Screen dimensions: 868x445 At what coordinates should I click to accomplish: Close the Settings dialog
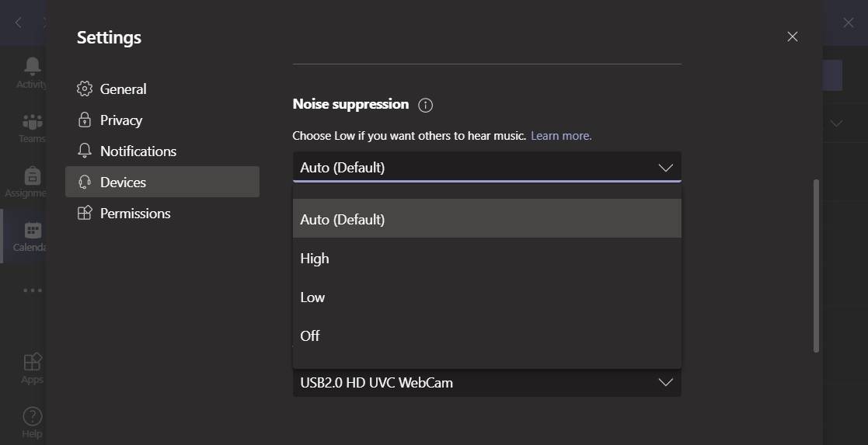[792, 37]
